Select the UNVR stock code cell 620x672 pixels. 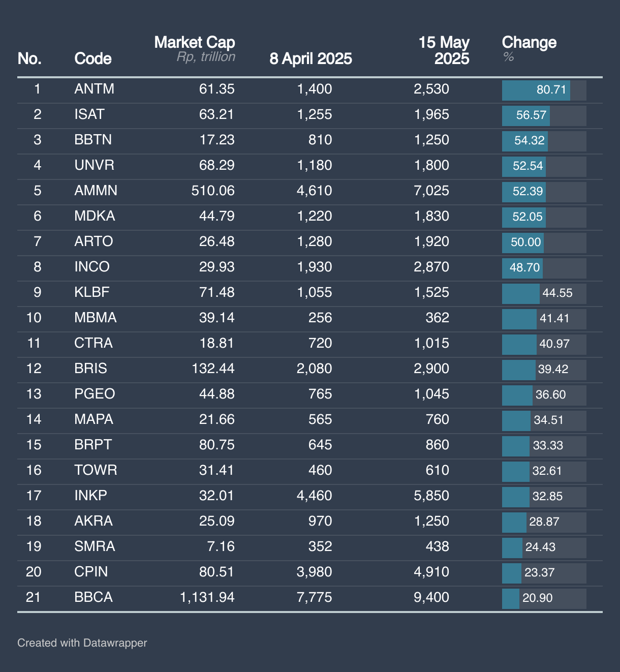pos(95,166)
